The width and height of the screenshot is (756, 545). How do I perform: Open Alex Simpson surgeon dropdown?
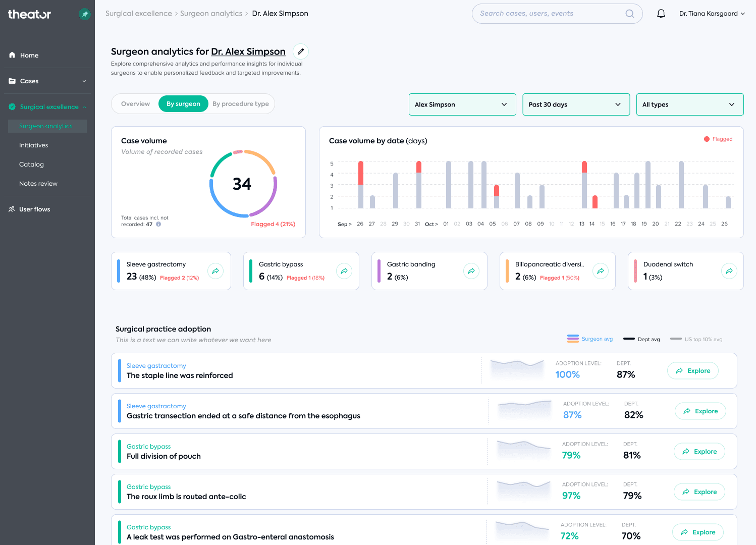[x=462, y=104]
